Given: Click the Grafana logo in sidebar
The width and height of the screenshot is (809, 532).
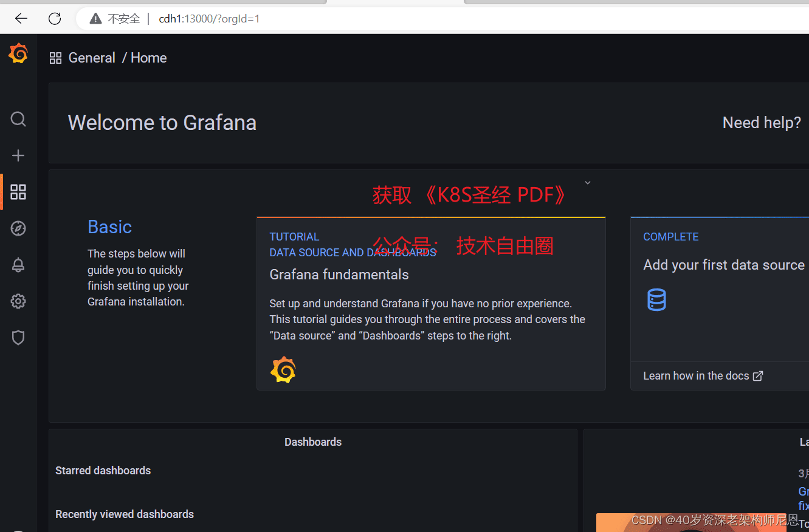Looking at the screenshot, I should (x=18, y=54).
